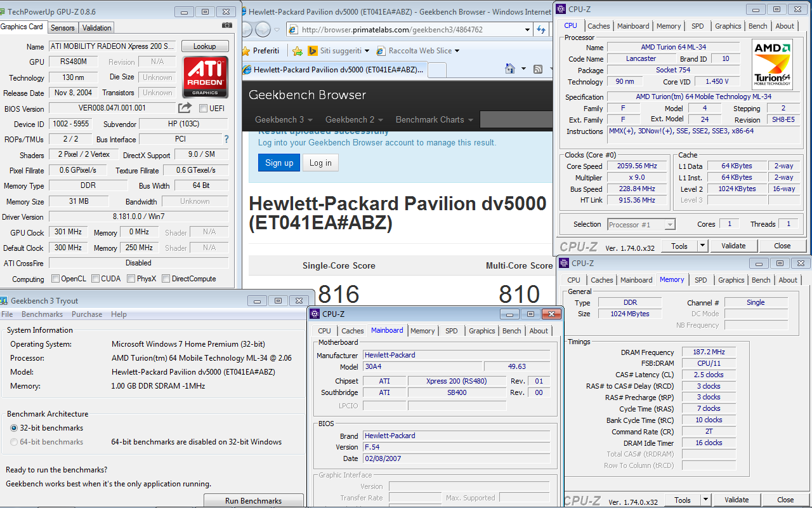Click the IE address bar URL

click(392, 30)
